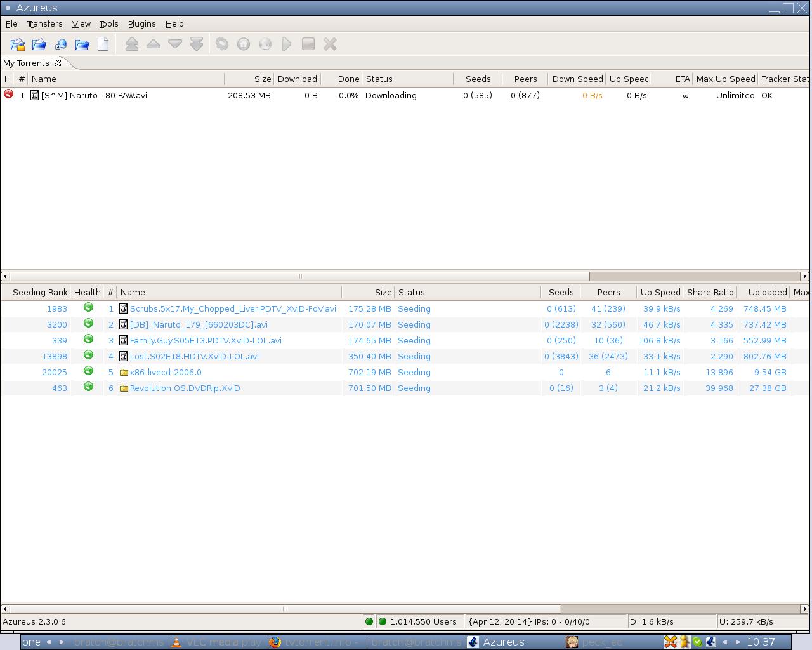Click the home-shaped round toolbar icon

point(244,44)
